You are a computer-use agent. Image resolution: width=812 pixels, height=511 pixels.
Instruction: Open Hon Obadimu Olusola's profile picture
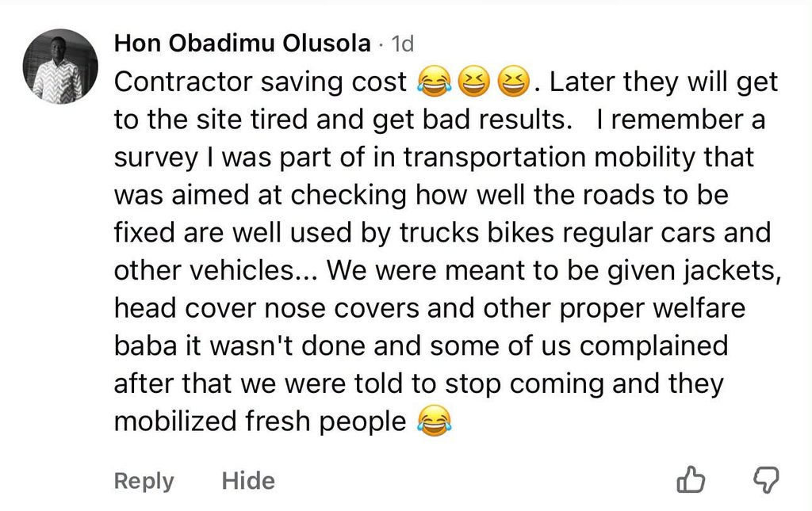click(x=60, y=67)
